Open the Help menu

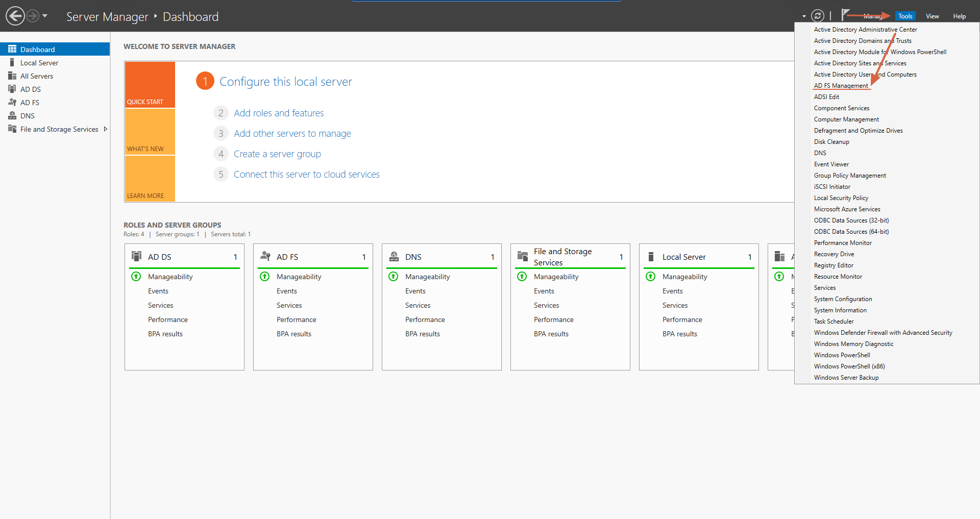click(959, 16)
